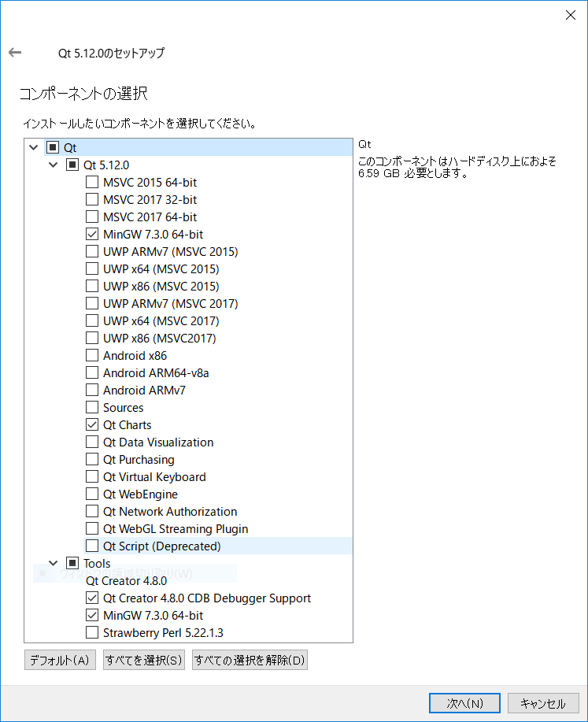The height and width of the screenshot is (722, 588).
Task: Collapse the Tools tree node
Action: (54, 563)
